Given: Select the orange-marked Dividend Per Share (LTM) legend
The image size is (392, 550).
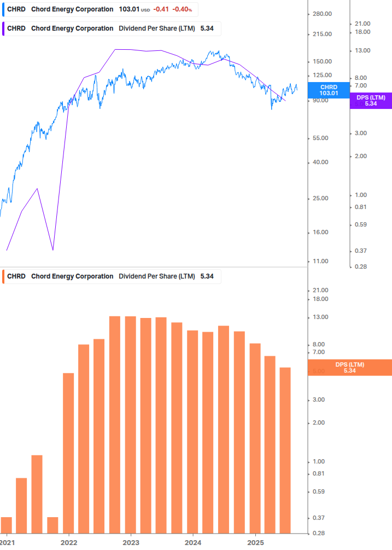Looking at the screenshot, I should (x=112, y=276).
